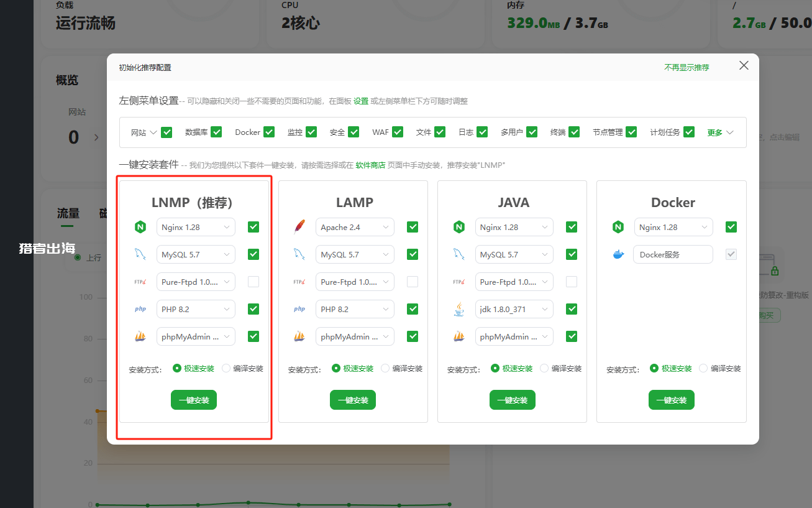Viewport: 812px width, 508px height.
Task: Click 一键安装 button in JAVA card
Action: tap(513, 400)
